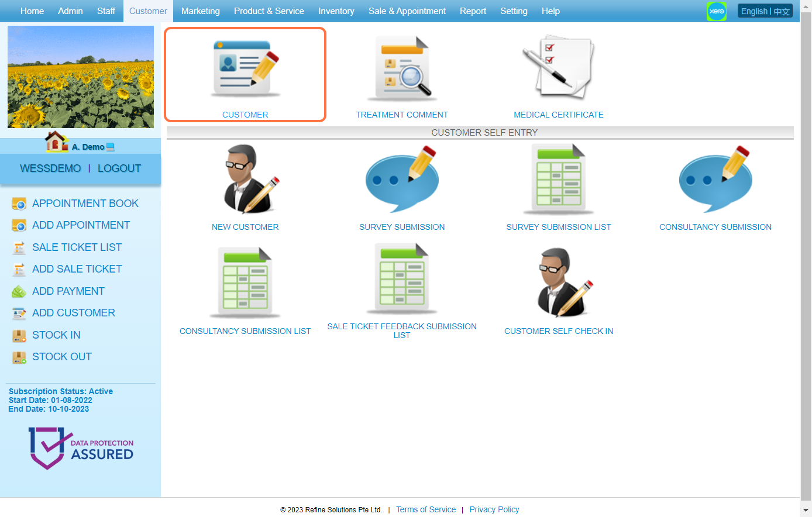Click the NEW CUSTOMER text label
Screen dimensions: 812x517
pos(245,227)
